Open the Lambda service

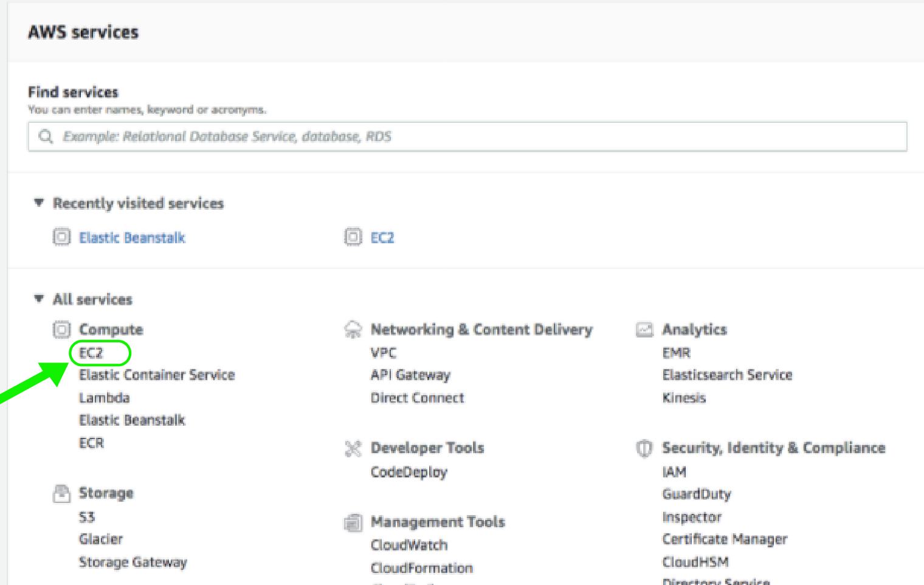pos(104,398)
